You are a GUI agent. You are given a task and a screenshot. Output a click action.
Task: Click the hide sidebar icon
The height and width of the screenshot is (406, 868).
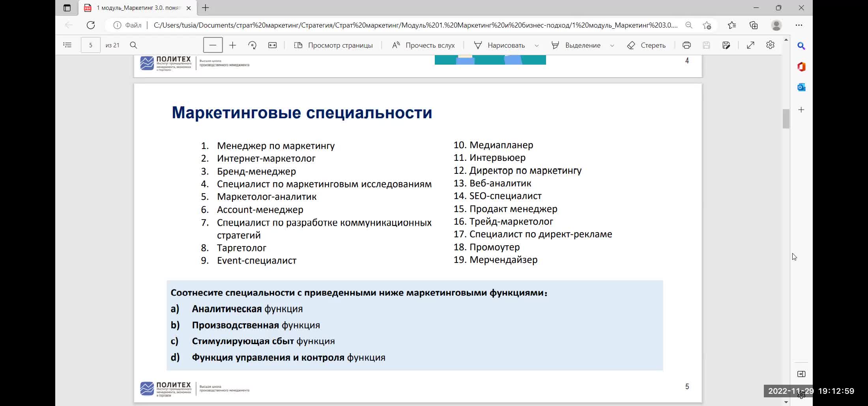[x=801, y=374]
